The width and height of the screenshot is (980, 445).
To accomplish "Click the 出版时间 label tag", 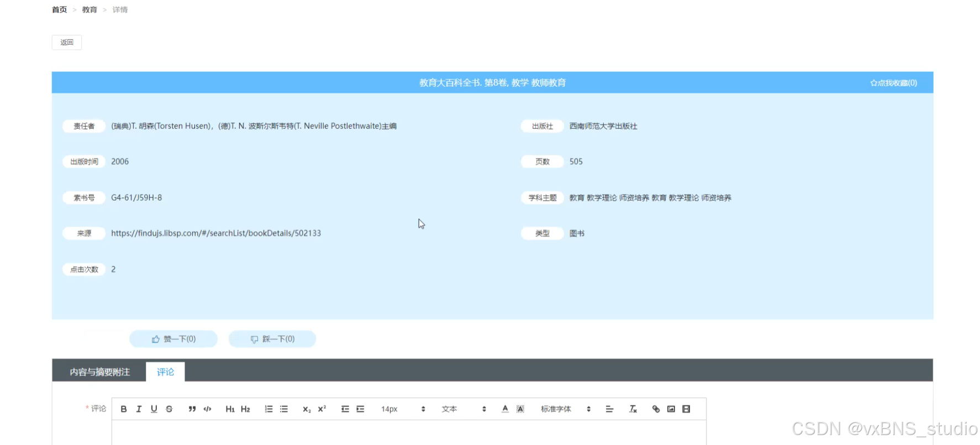I will pos(84,162).
